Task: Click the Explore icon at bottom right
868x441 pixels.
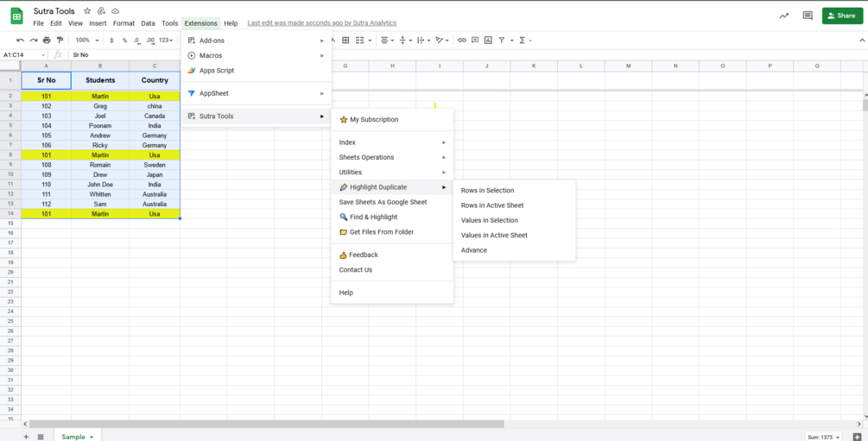Action: point(858,437)
